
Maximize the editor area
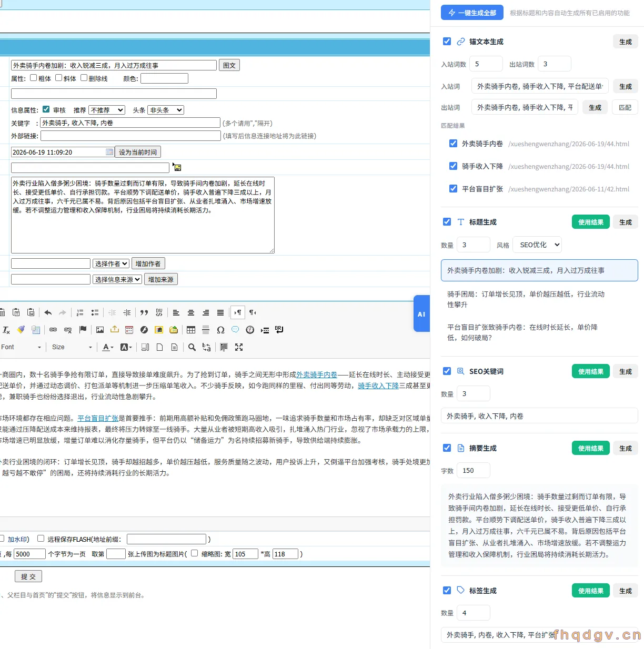tap(239, 347)
